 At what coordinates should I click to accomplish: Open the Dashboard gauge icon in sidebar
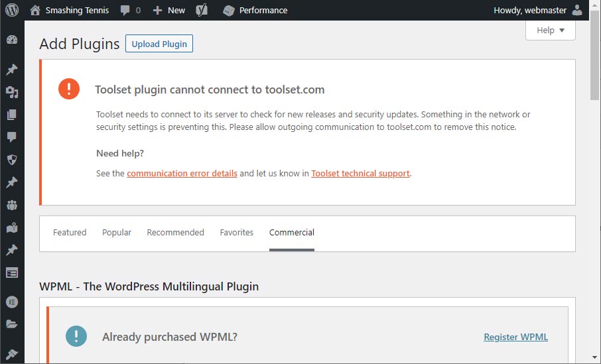(x=12, y=40)
